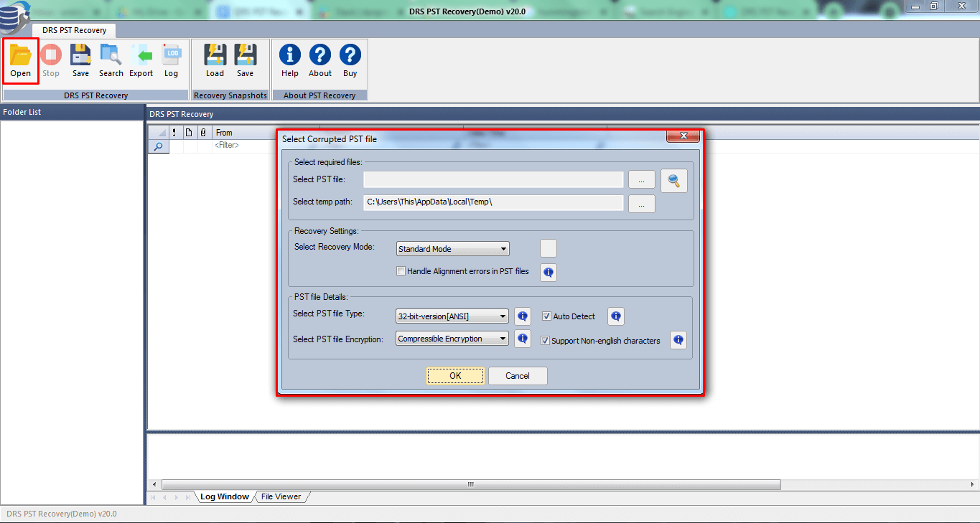Show info for Handle Alignment errors
The width and height of the screenshot is (980, 523).
549,273
